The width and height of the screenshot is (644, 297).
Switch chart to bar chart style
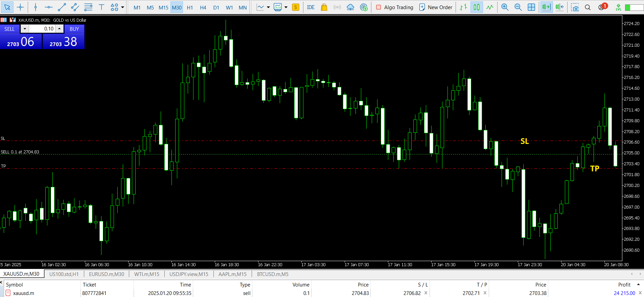(463, 7)
